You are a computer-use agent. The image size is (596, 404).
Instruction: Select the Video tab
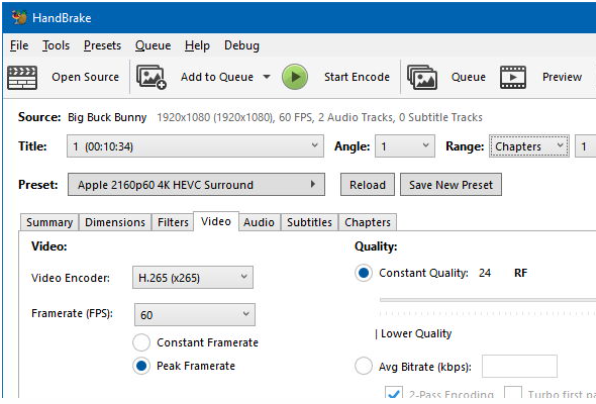[216, 221]
